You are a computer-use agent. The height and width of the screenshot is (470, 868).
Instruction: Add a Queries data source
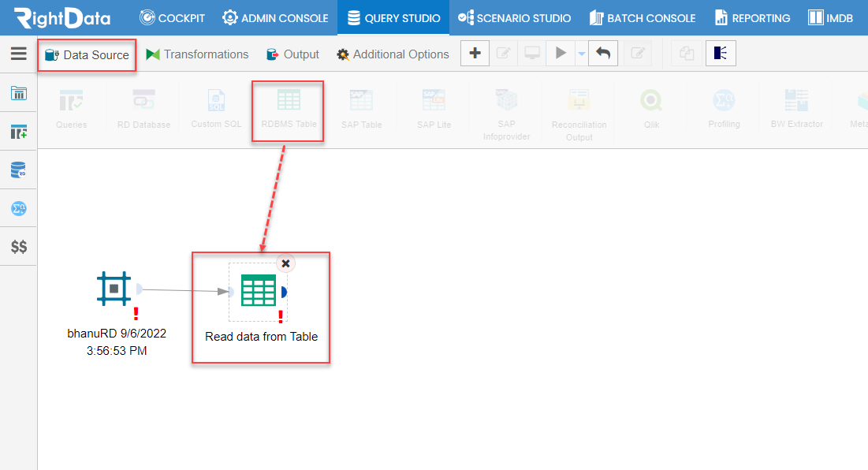click(72, 110)
